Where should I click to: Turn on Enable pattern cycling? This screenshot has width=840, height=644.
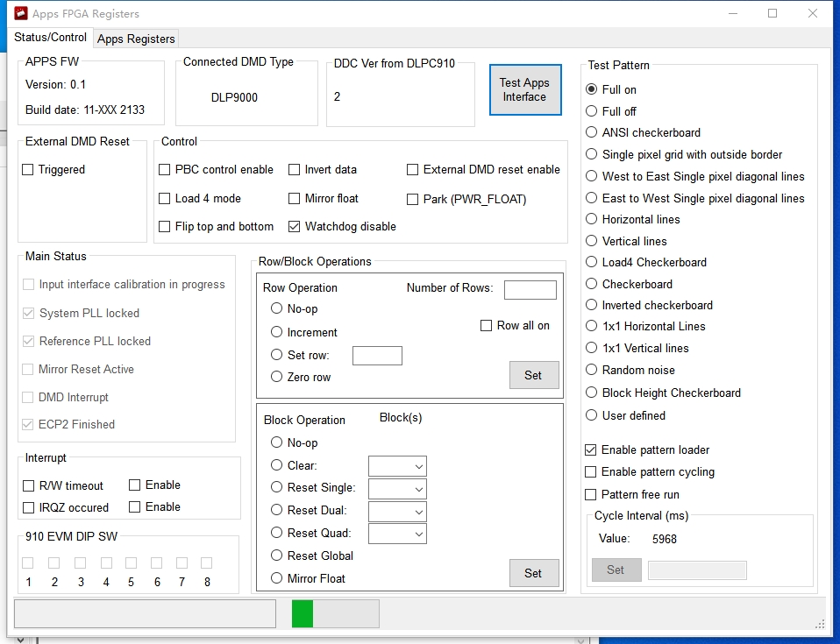pyautogui.click(x=590, y=471)
